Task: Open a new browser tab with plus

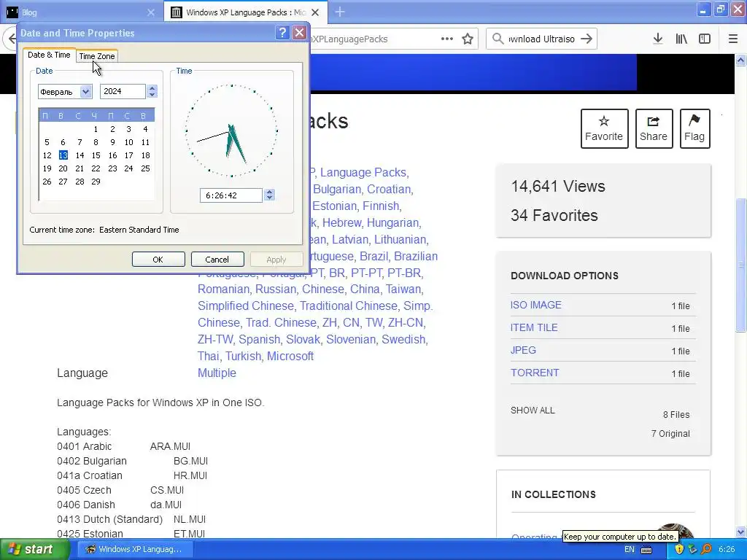Action: [x=340, y=12]
